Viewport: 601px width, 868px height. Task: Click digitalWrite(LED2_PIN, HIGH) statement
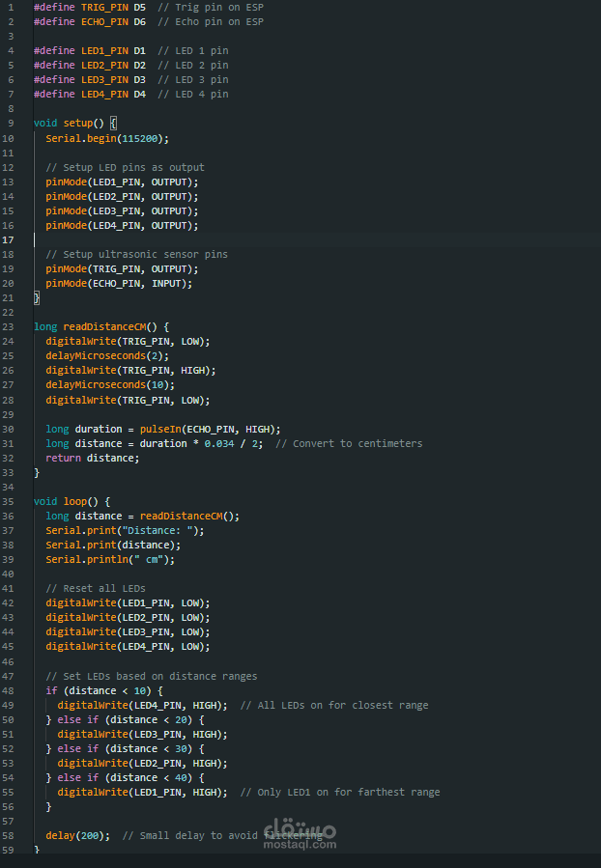tap(142, 763)
